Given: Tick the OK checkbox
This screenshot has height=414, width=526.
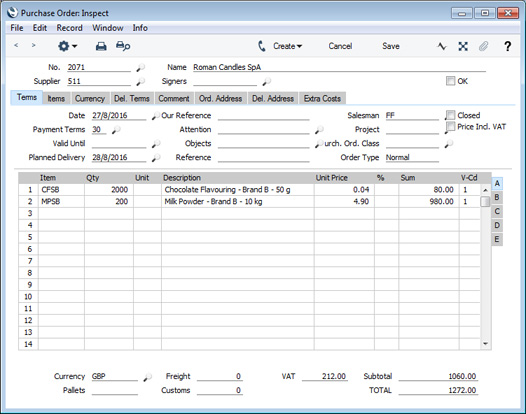Looking at the screenshot, I should point(450,81).
